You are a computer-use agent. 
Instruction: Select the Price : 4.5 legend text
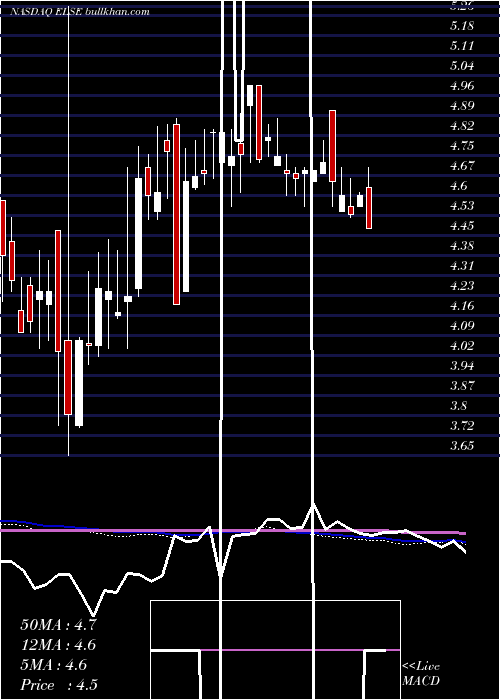(59, 685)
